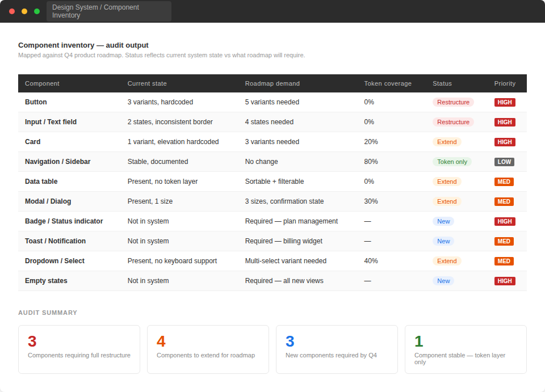Image resolution: width=545 pixels, height=392 pixels.
Task: Select the Card component name
Action: point(33,142)
